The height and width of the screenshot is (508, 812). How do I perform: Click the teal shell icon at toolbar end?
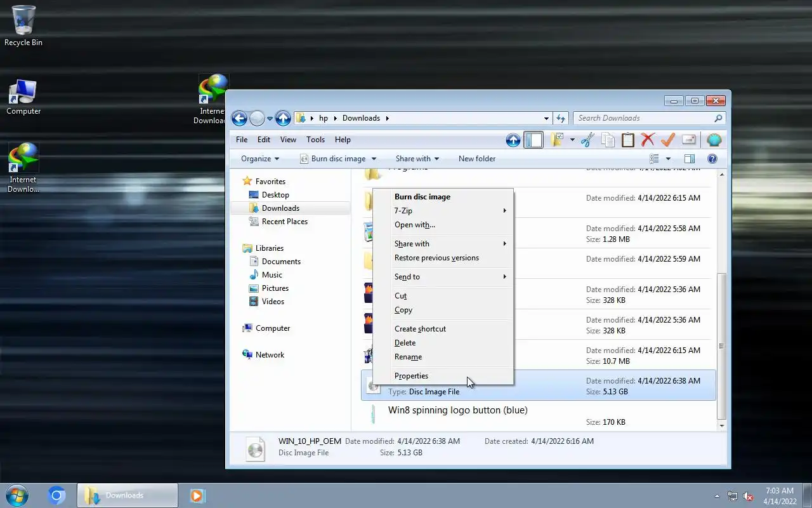point(714,140)
